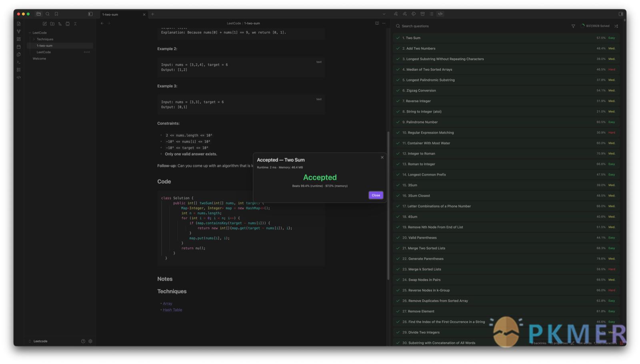Open question 1. Two Sum
The width and height of the screenshot is (640, 364).
coord(506,38)
